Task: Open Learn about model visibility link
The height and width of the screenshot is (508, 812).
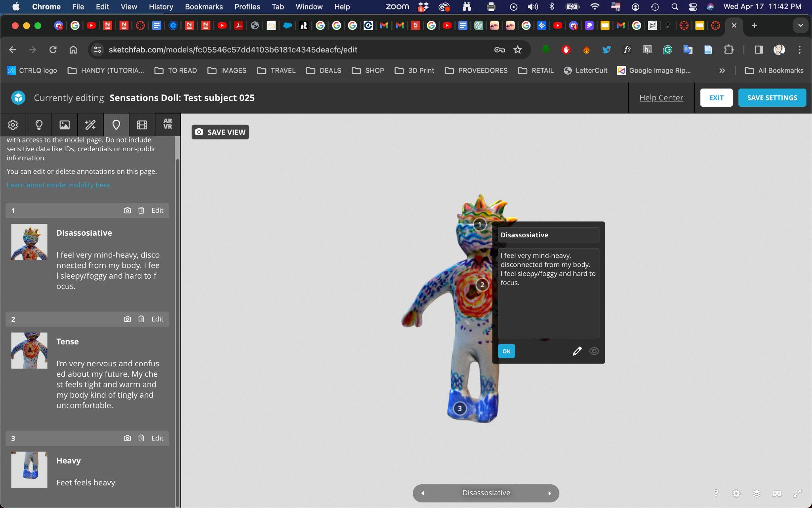Action: point(58,185)
